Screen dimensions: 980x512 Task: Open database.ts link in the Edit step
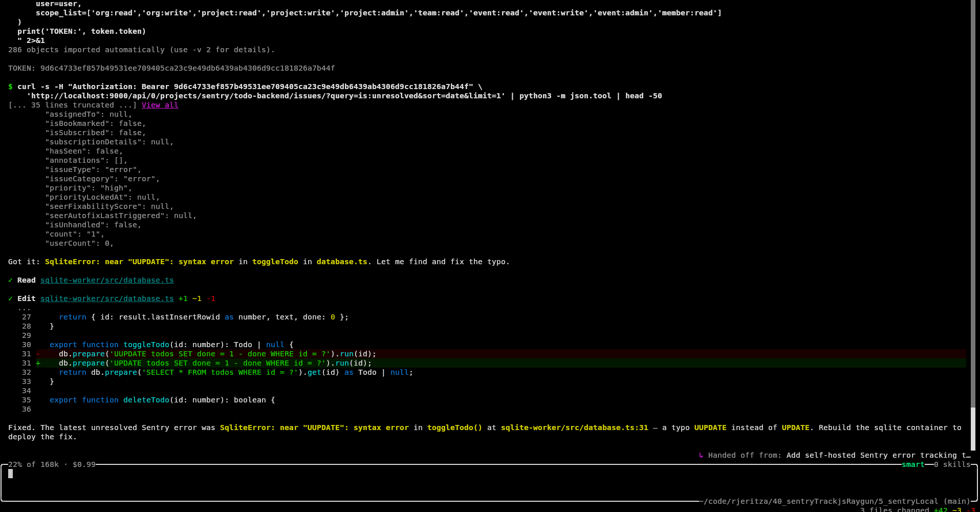tap(107, 298)
